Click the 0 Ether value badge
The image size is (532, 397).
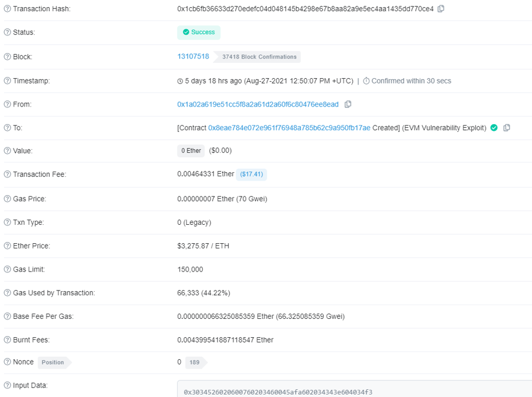(x=191, y=151)
